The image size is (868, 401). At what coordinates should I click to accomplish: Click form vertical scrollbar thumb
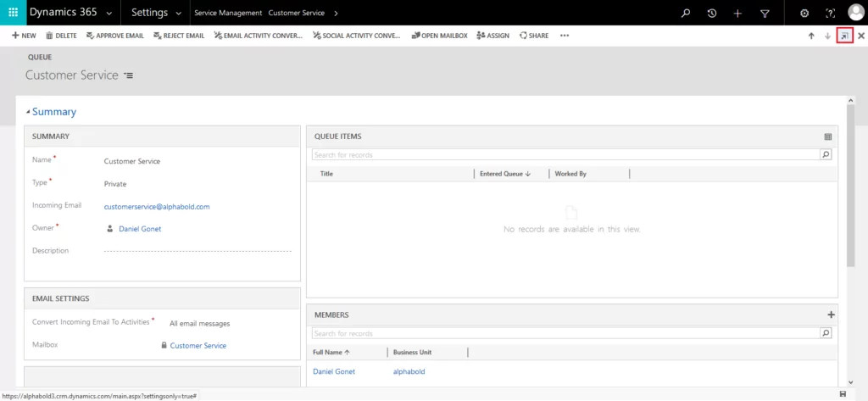pos(851,186)
